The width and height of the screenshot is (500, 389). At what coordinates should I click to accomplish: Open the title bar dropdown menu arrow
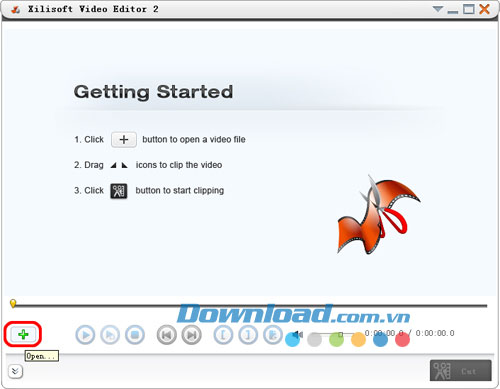[438, 9]
